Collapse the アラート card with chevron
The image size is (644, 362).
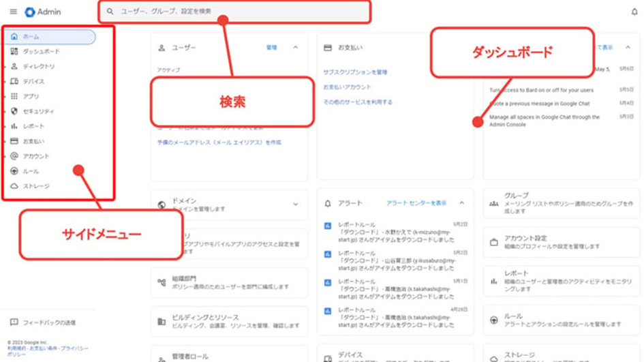(x=461, y=203)
